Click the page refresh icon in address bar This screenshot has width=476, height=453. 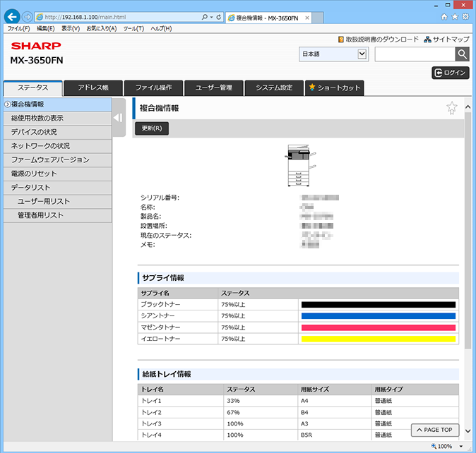tap(218, 17)
